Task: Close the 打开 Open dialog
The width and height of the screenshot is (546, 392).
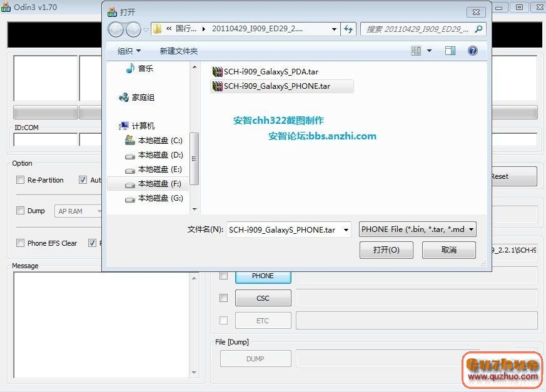Action: pos(476,12)
